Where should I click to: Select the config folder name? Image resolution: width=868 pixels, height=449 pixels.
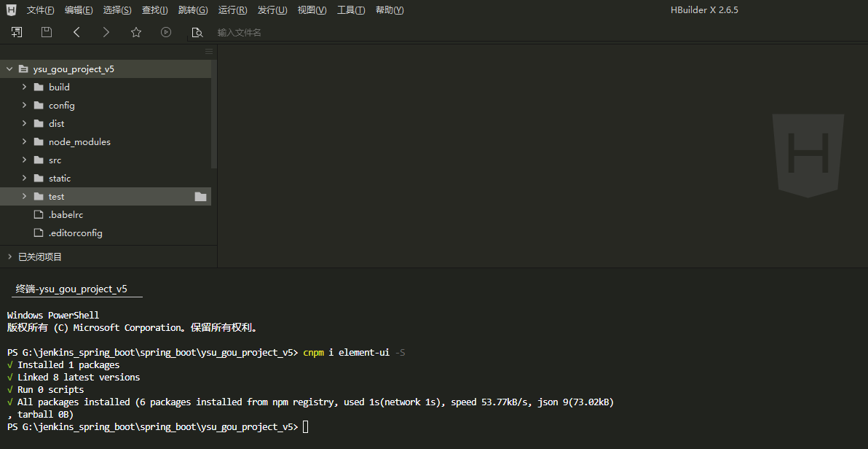(x=61, y=105)
